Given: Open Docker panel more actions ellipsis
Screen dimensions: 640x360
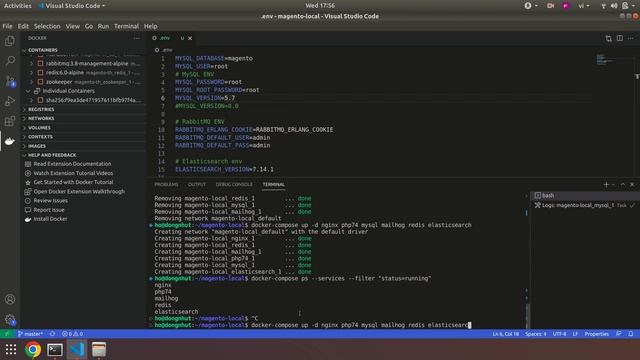Looking at the screenshot, I should 137,38.
